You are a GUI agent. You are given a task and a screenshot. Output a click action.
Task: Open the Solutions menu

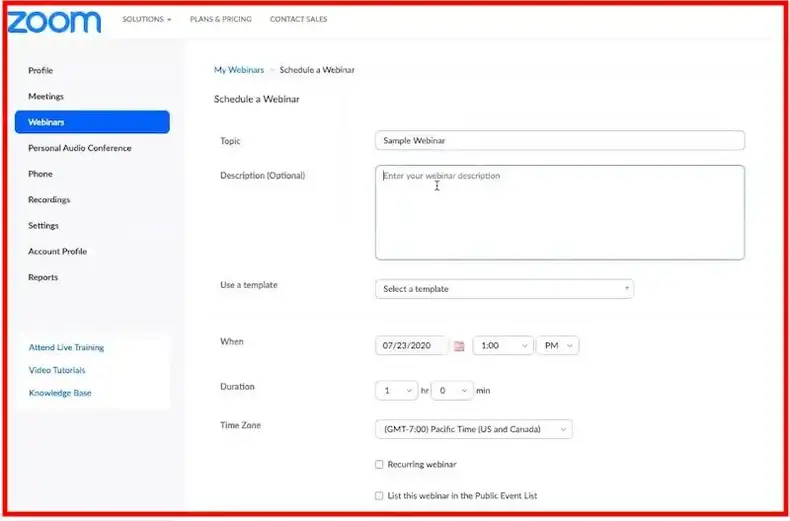146,19
